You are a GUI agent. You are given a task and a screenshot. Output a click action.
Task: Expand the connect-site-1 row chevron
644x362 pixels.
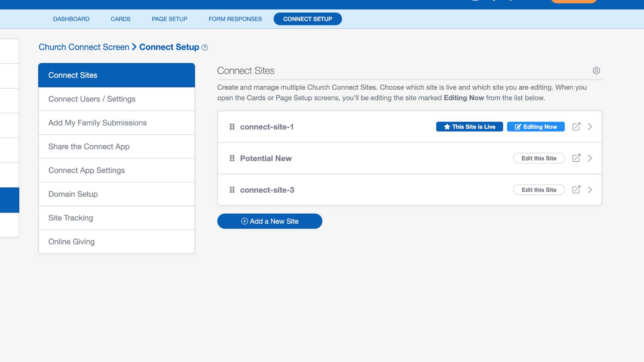click(590, 127)
